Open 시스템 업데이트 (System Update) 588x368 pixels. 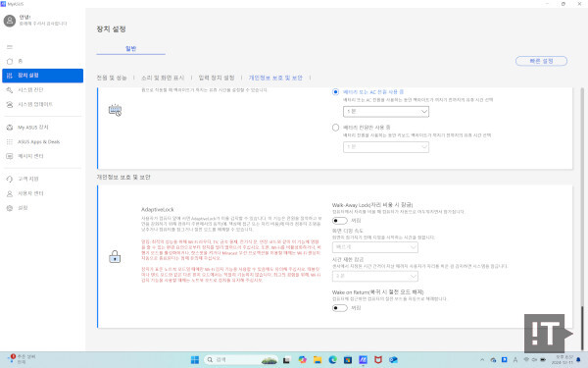[42, 104]
